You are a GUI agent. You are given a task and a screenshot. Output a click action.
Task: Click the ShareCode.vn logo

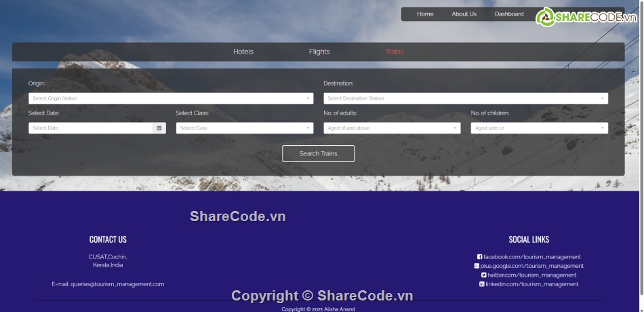(583, 17)
